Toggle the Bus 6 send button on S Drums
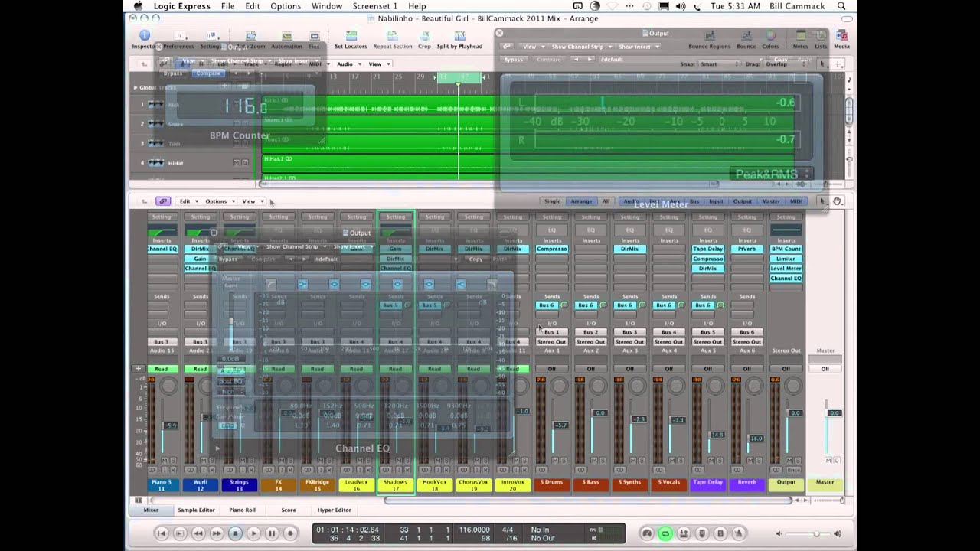The height and width of the screenshot is (551, 980). click(x=546, y=305)
